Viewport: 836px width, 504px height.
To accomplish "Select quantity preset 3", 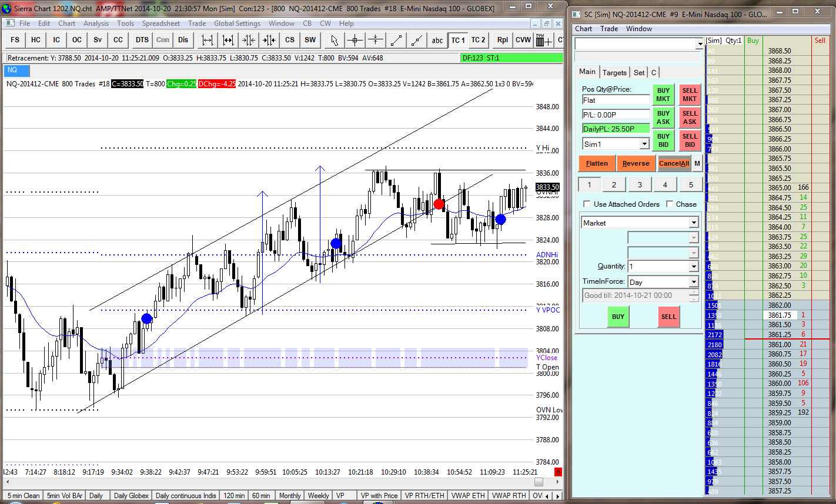I will coord(640,184).
